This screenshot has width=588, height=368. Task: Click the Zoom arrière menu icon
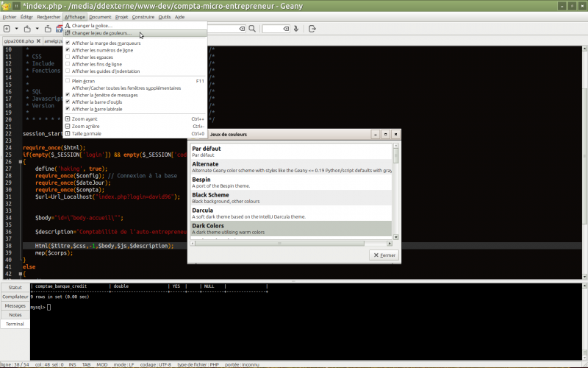click(68, 127)
